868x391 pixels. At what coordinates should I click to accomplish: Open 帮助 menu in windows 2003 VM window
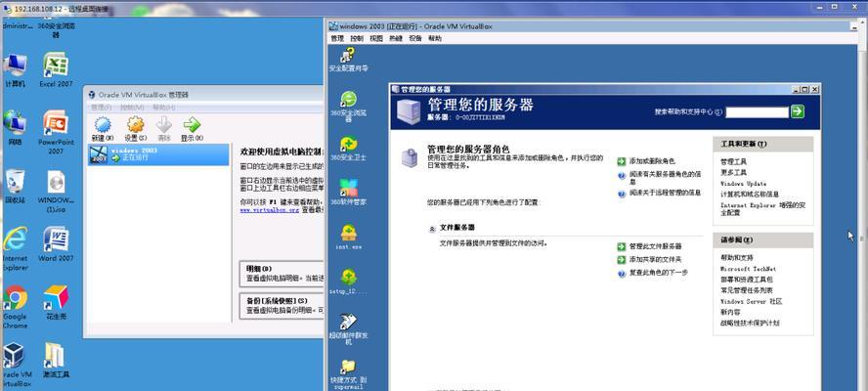coord(435,38)
